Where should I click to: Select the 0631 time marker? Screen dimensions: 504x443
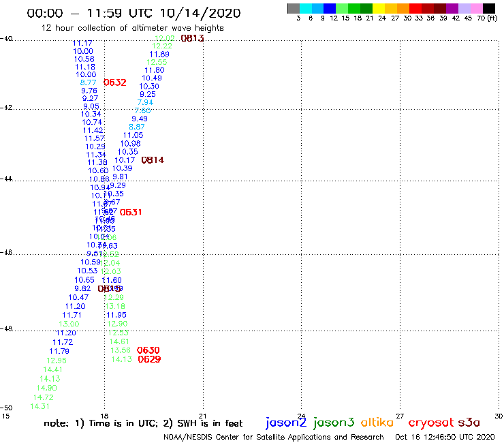131,212
